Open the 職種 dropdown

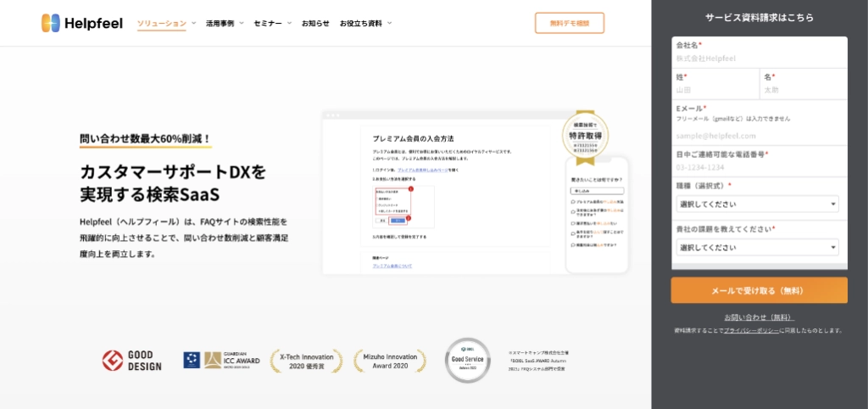(757, 204)
